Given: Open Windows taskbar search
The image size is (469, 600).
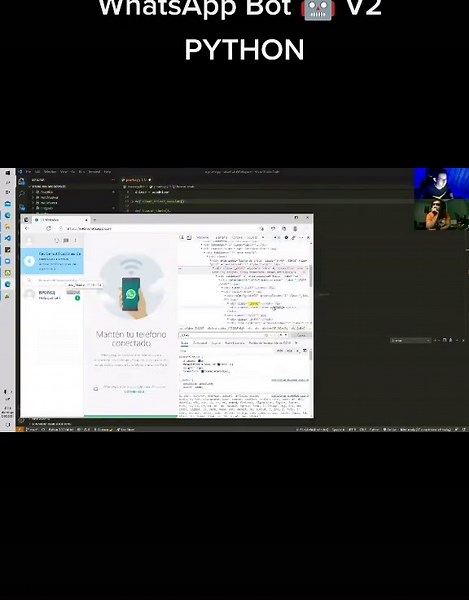Looking at the screenshot, I should pos(7,182).
